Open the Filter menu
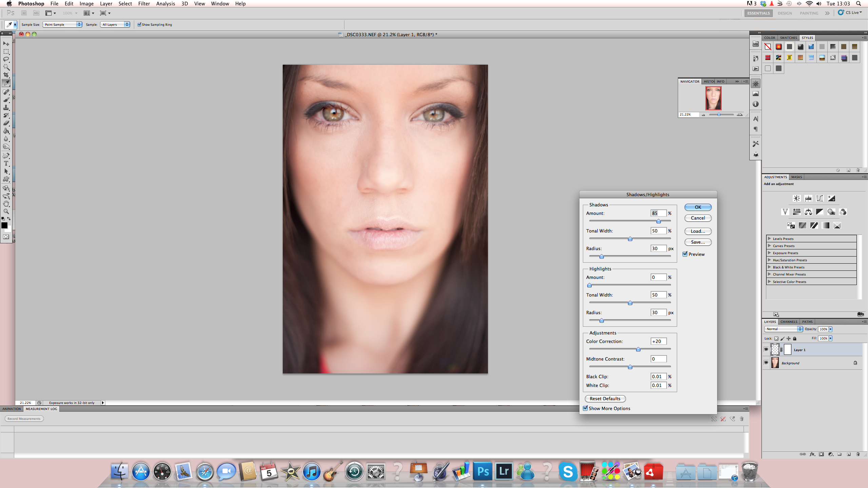Image resolution: width=868 pixels, height=488 pixels. click(x=144, y=4)
